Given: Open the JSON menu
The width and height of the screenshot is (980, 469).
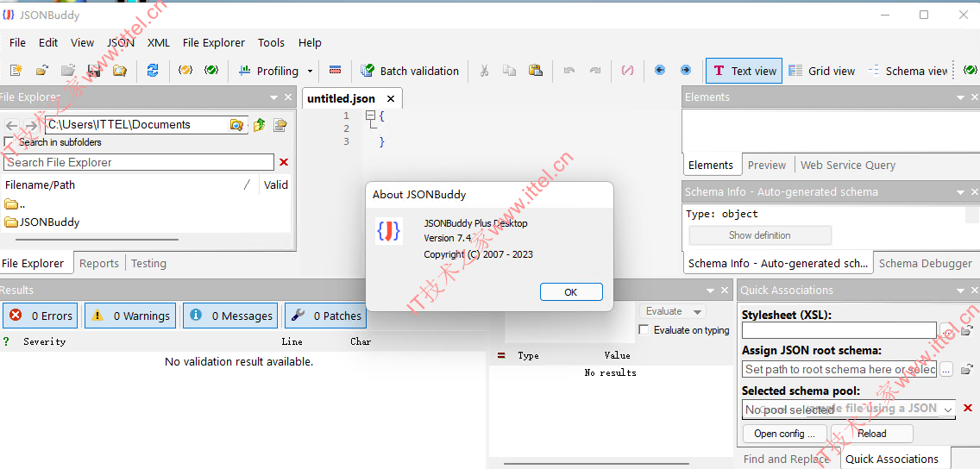Looking at the screenshot, I should pyautogui.click(x=121, y=42).
